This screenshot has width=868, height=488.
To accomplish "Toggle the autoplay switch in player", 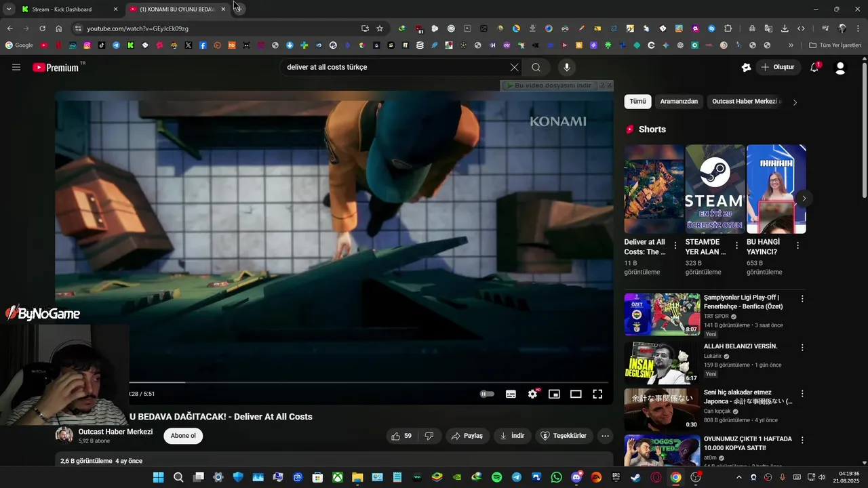I will (487, 394).
